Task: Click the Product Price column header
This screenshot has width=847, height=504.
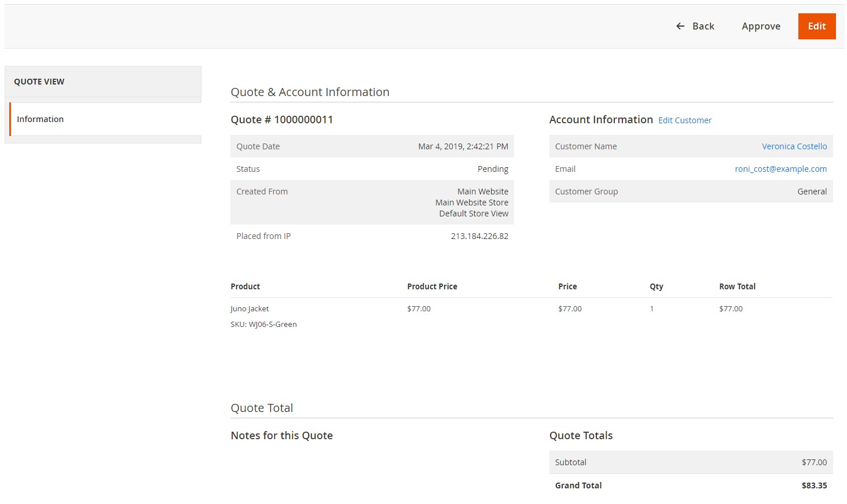Action: coord(432,286)
